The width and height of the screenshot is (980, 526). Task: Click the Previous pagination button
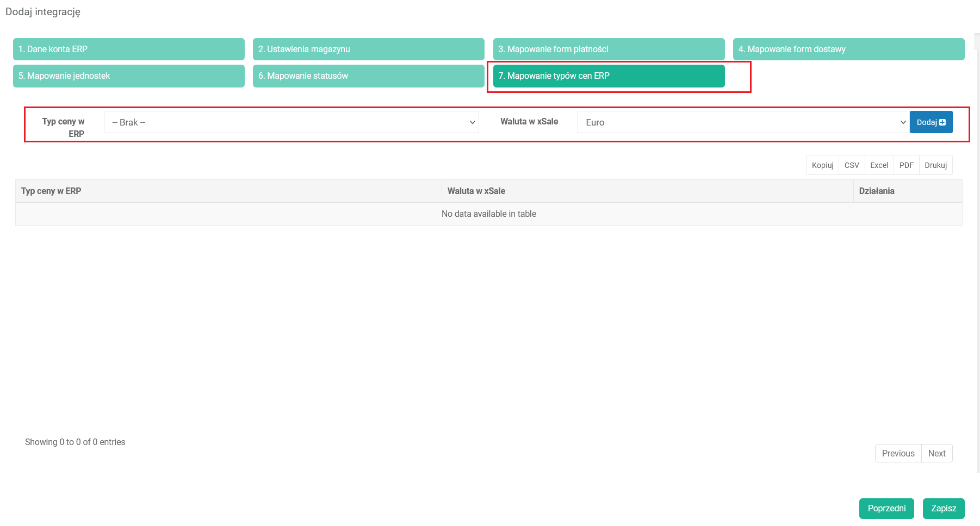tap(898, 453)
